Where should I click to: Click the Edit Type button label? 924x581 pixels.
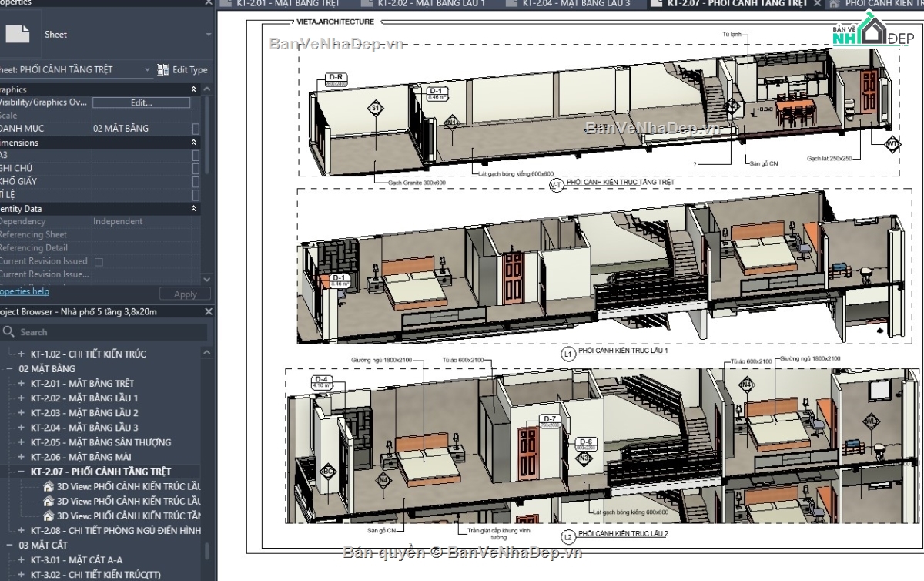[x=190, y=69]
